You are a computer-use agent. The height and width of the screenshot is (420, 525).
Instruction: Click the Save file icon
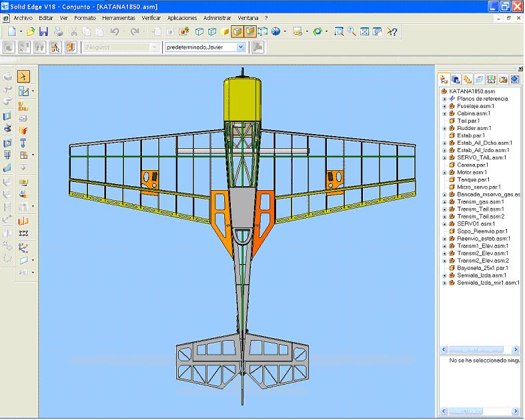[43, 31]
